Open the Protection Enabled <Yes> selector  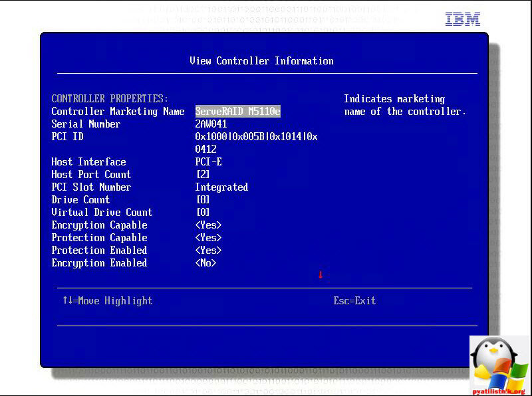pos(208,250)
